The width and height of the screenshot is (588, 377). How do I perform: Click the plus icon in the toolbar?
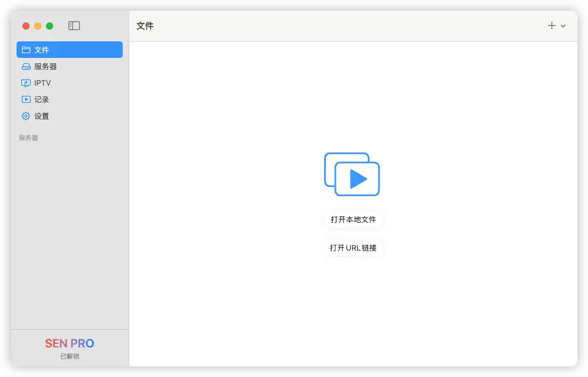pos(551,26)
